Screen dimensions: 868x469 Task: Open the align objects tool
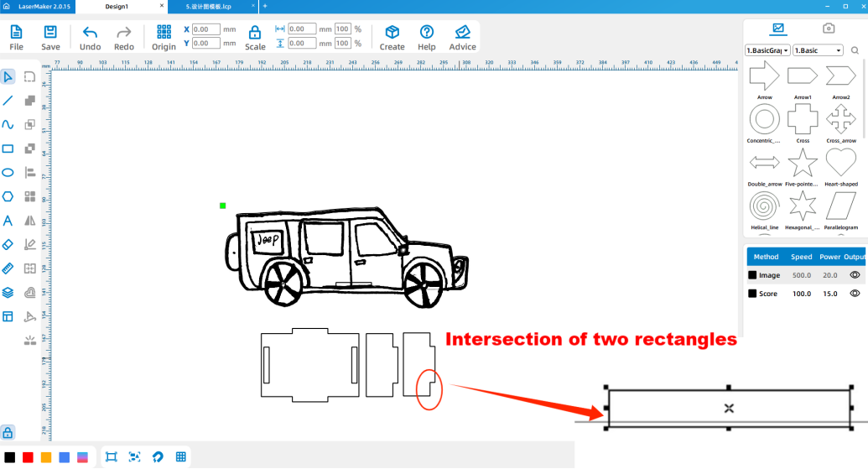coord(30,172)
